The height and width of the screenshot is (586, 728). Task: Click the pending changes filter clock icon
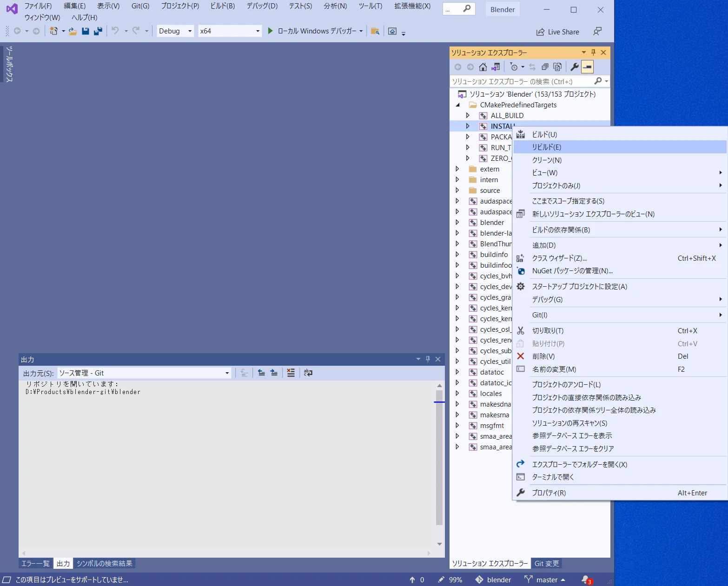click(514, 67)
